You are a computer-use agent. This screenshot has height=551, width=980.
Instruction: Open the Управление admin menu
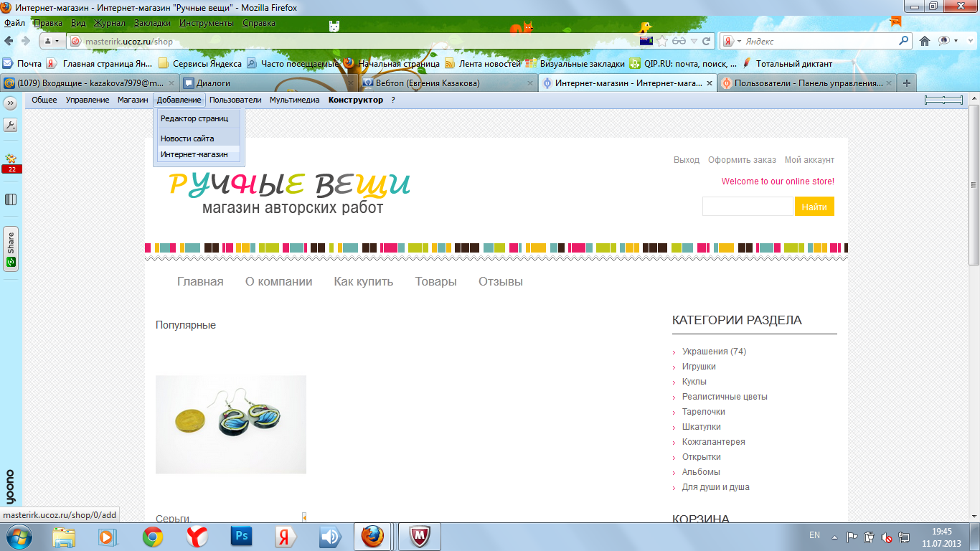pyautogui.click(x=88, y=100)
